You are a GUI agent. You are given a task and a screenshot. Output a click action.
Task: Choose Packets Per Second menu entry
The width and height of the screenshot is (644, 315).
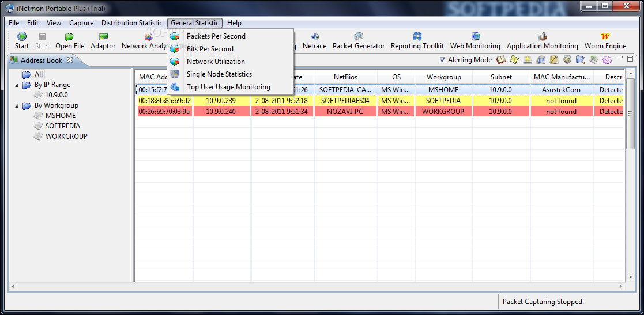point(230,36)
